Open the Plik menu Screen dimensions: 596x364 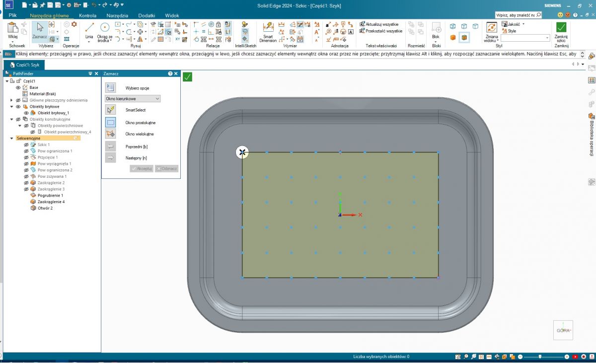(13, 15)
